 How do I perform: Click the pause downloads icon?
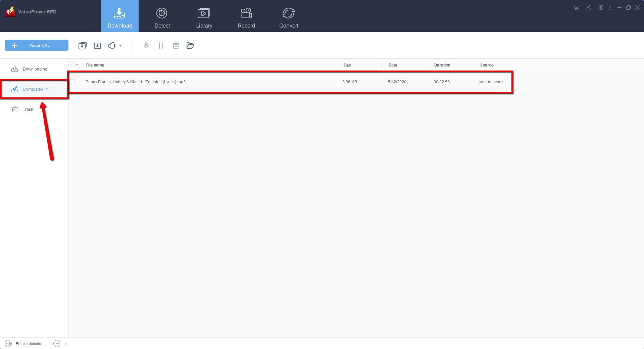(161, 46)
